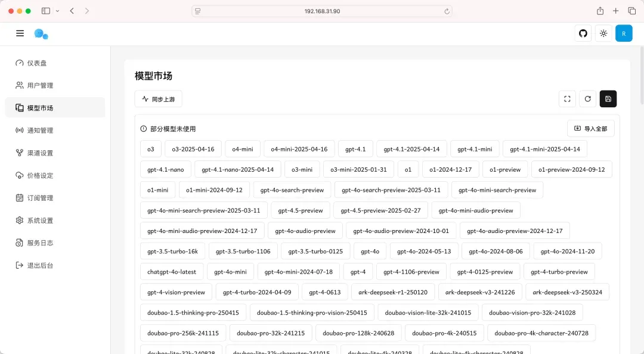Select the gpt-4-0613 model tag
The image size is (644, 354).
pos(324,292)
